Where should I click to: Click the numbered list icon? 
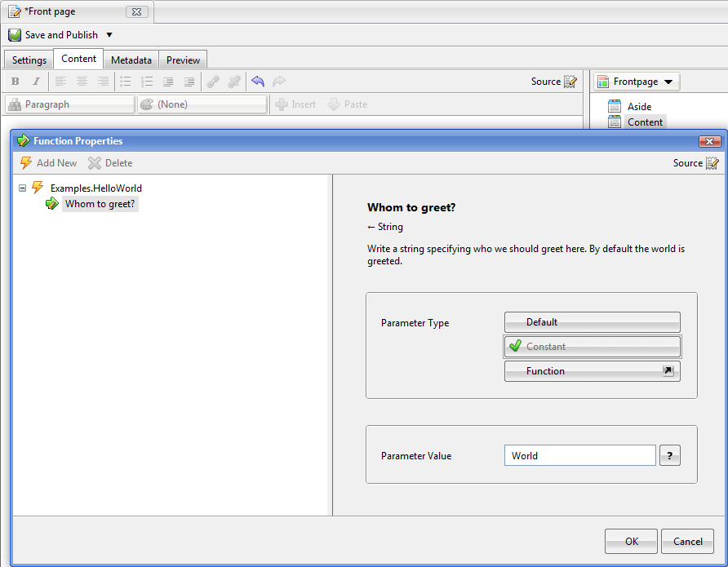[x=147, y=82]
